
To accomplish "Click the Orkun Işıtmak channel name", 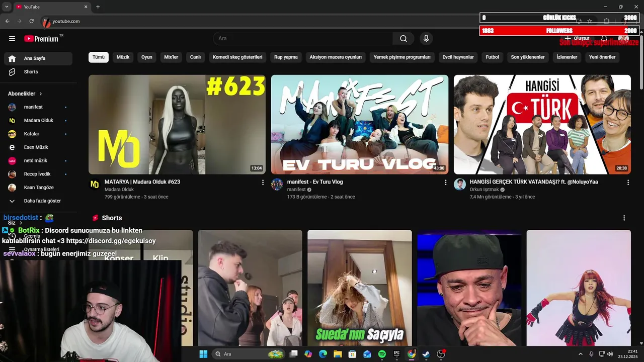I will tap(484, 190).
